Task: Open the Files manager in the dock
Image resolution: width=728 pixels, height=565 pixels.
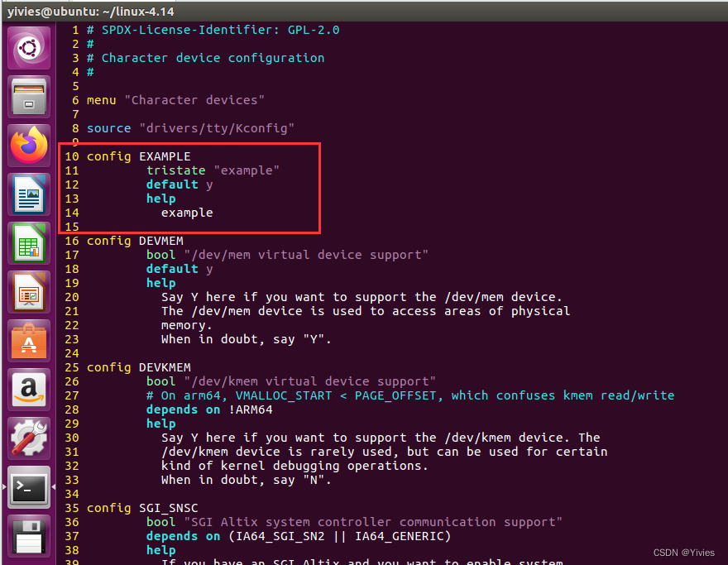Action: pyautogui.click(x=29, y=97)
